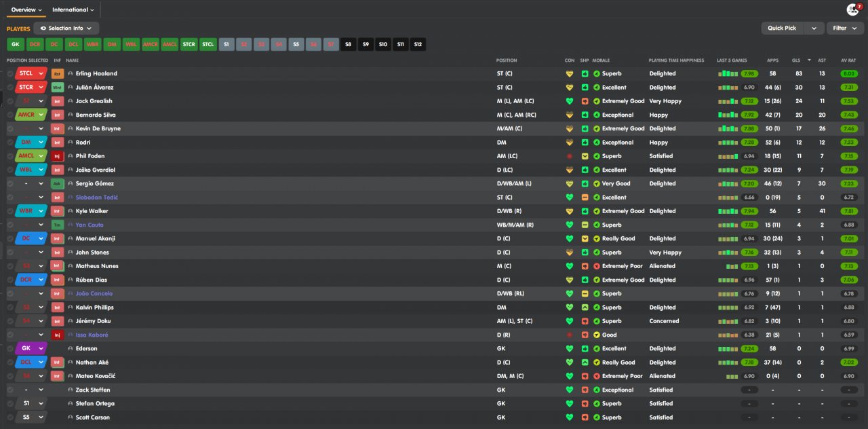Viewport: 868px width, 429px height.
Task: Open the Selection Info dropdown
Action: coord(66,29)
